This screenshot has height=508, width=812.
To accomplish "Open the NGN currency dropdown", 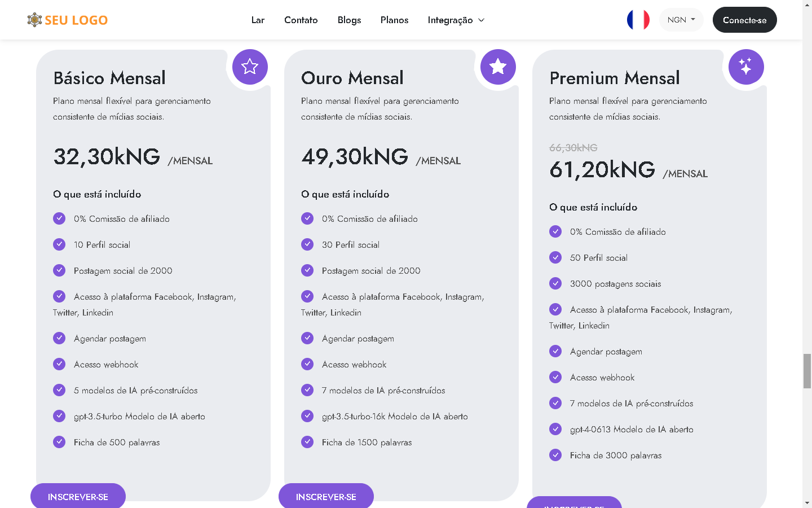I will click(x=681, y=20).
